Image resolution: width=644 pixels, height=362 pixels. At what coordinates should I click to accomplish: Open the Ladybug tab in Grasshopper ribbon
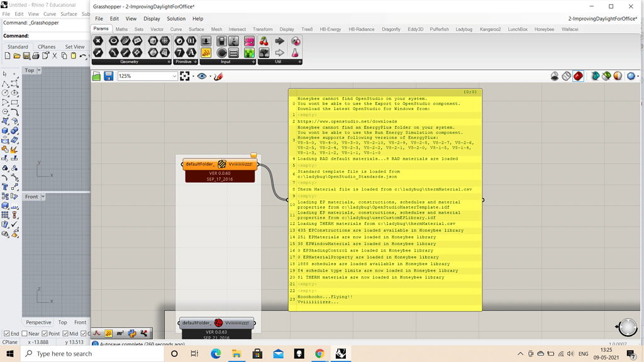[x=464, y=29]
